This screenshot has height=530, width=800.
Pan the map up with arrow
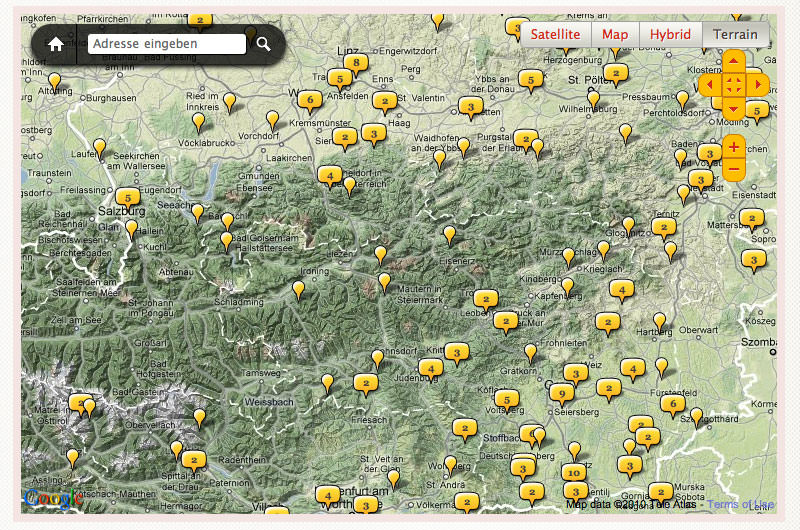point(734,61)
